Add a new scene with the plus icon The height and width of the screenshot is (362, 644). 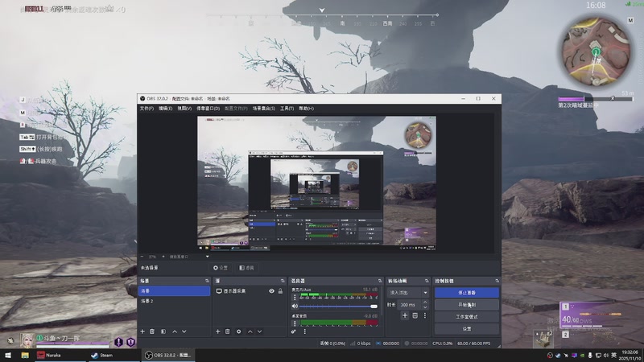click(142, 331)
